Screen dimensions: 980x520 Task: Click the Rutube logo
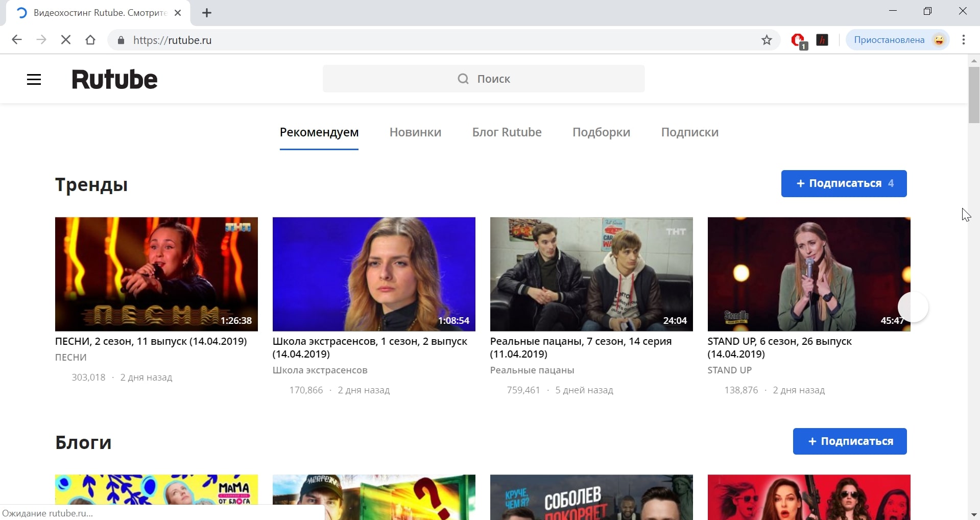pos(114,79)
